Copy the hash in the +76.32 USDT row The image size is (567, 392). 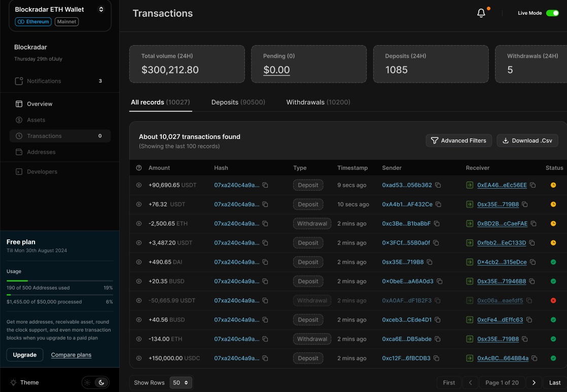265,204
